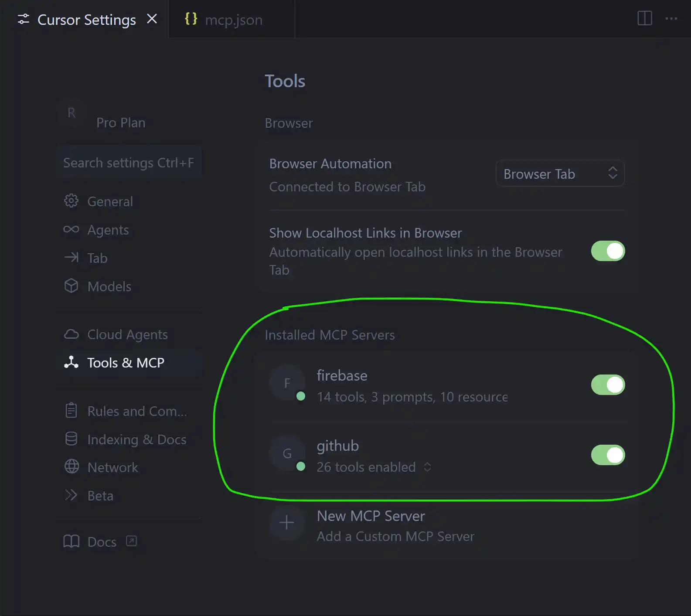Click the mcp.json curly braces icon
This screenshot has width=691, height=616.
[191, 19]
